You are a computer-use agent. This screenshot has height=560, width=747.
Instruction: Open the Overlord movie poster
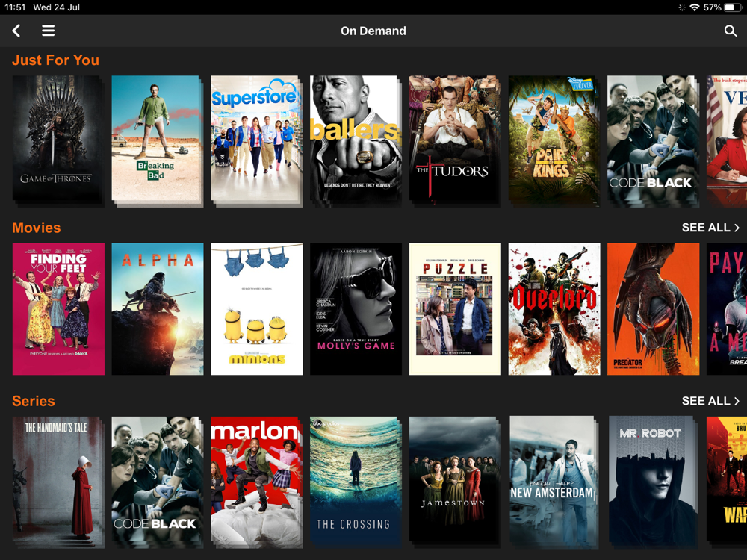pyautogui.click(x=554, y=309)
